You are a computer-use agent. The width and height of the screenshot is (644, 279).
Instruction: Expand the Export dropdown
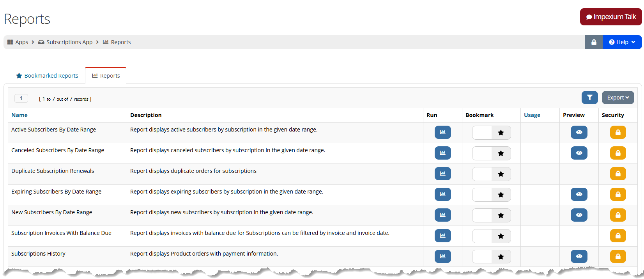(618, 98)
